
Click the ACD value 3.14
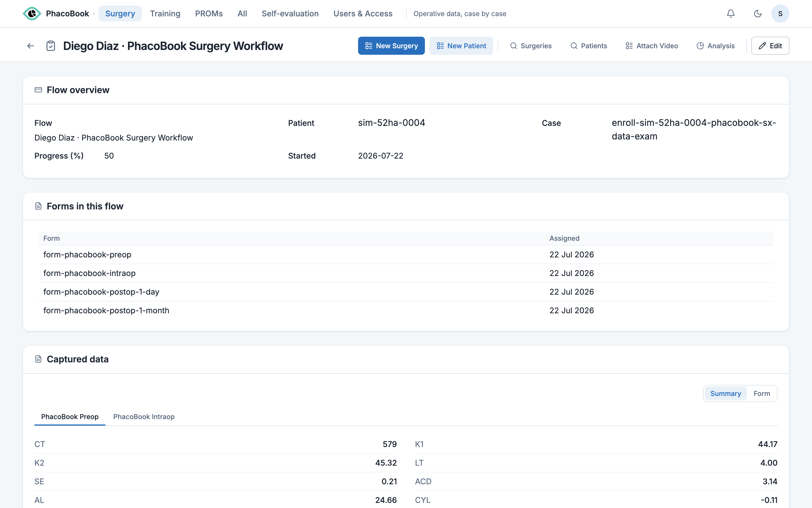tap(770, 481)
